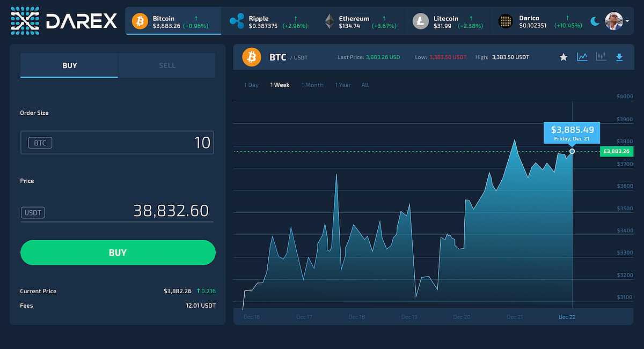Open the user profile avatar
The height and width of the screenshot is (349, 644).
coord(614,21)
